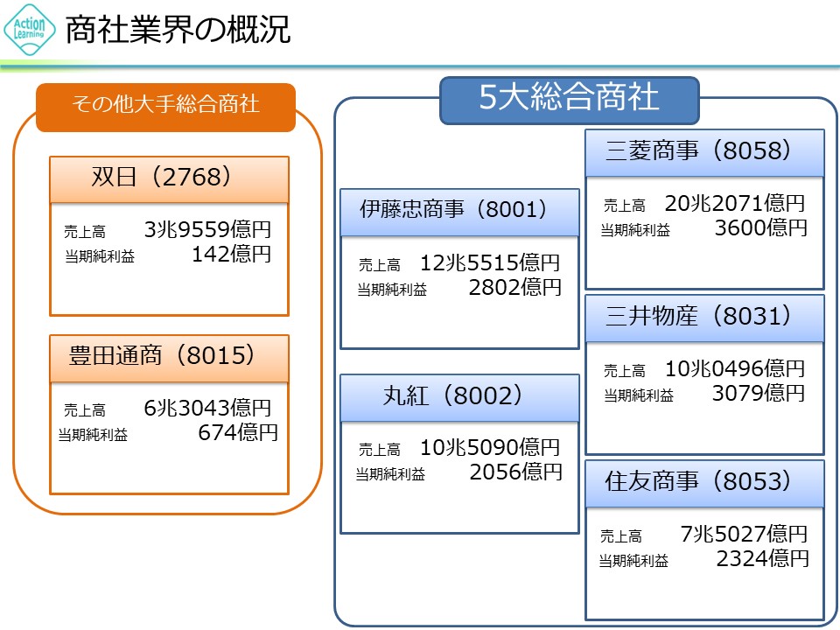Click the 住友商事（8053） header box
This screenshot has width=840, height=630.
[704, 482]
